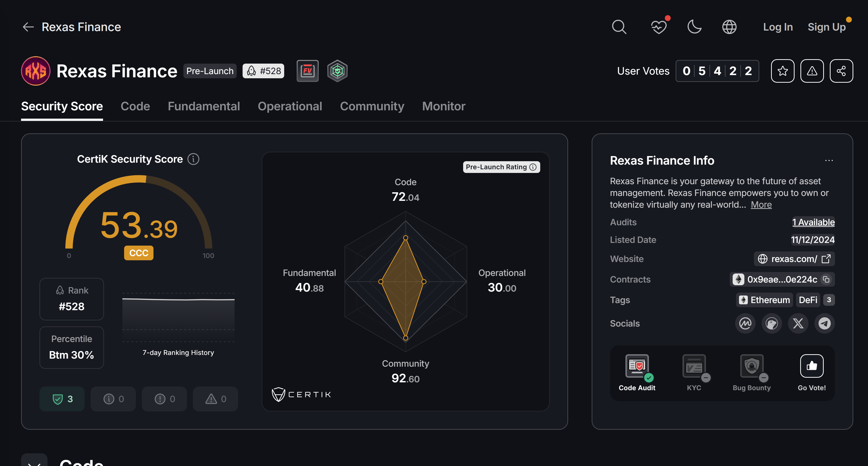Switch to the Fundamental tab
868x466 pixels.
coord(204,106)
